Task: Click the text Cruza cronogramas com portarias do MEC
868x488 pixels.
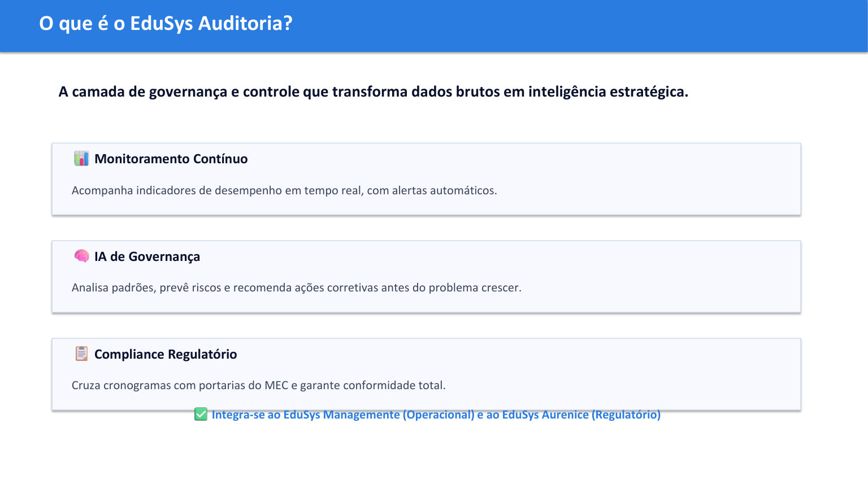Action: tap(258, 385)
